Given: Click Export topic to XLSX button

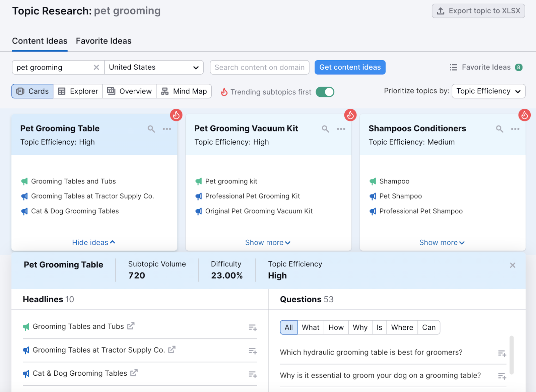Looking at the screenshot, I should [478, 11].
